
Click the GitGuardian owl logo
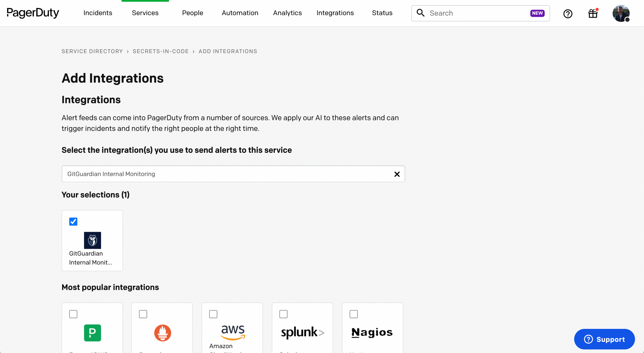click(x=92, y=240)
